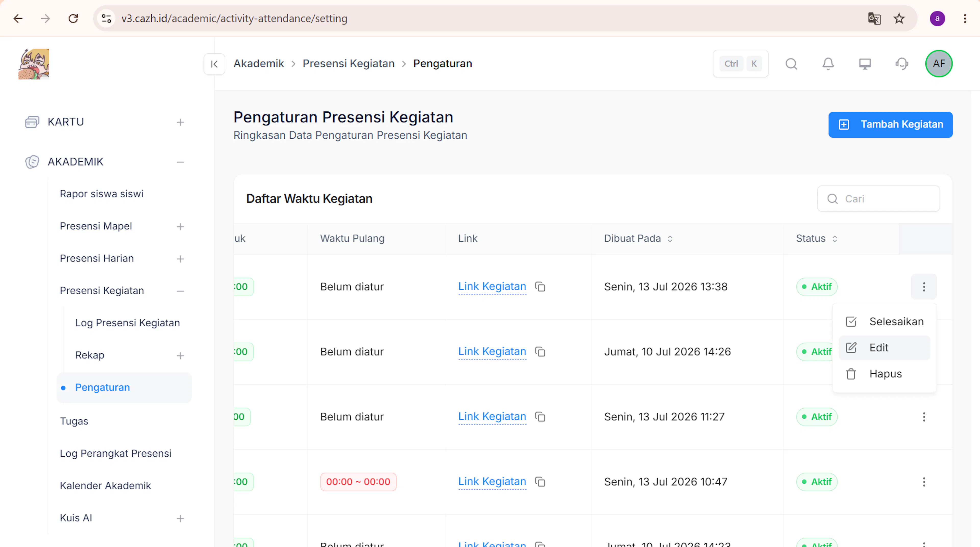Click Aktif status badge in 13:38 row
980x547 pixels.
tap(817, 287)
